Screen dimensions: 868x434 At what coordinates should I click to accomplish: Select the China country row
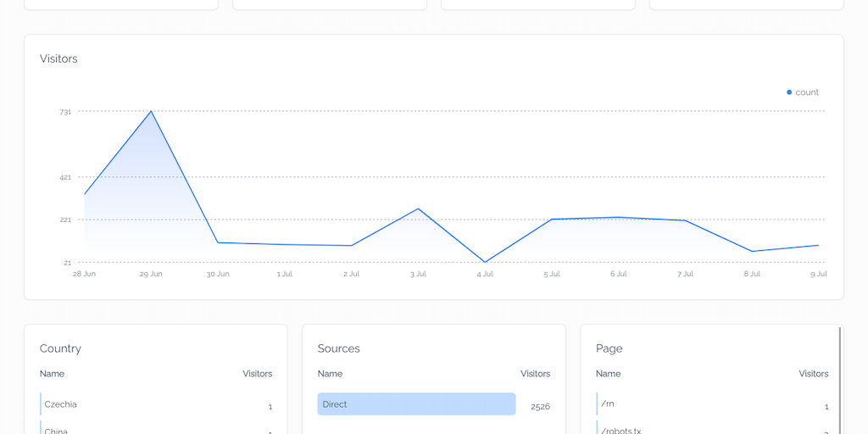pyautogui.click(x=156, y=429)
